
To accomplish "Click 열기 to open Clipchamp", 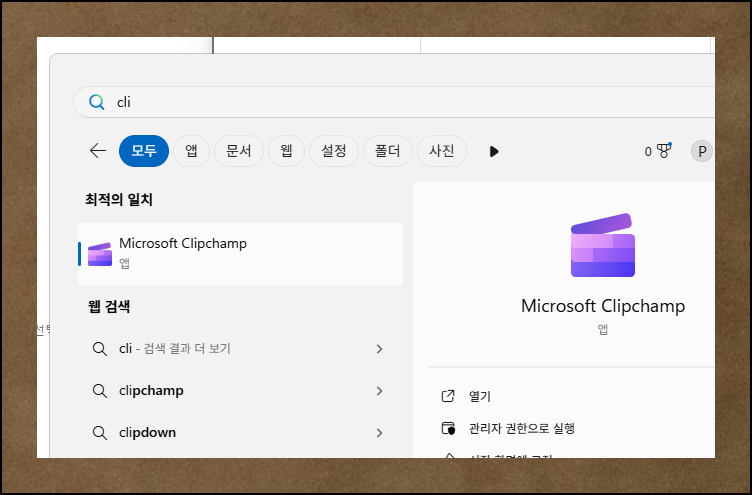I will [480, 396].
